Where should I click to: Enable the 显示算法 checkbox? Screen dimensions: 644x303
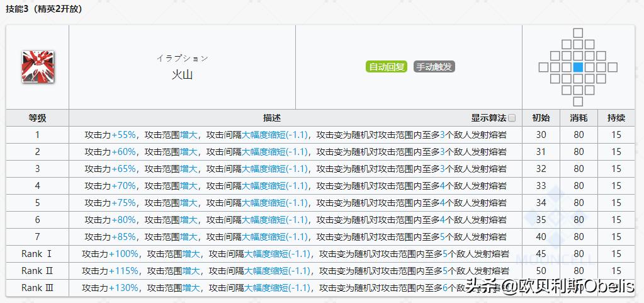point(511,118)
